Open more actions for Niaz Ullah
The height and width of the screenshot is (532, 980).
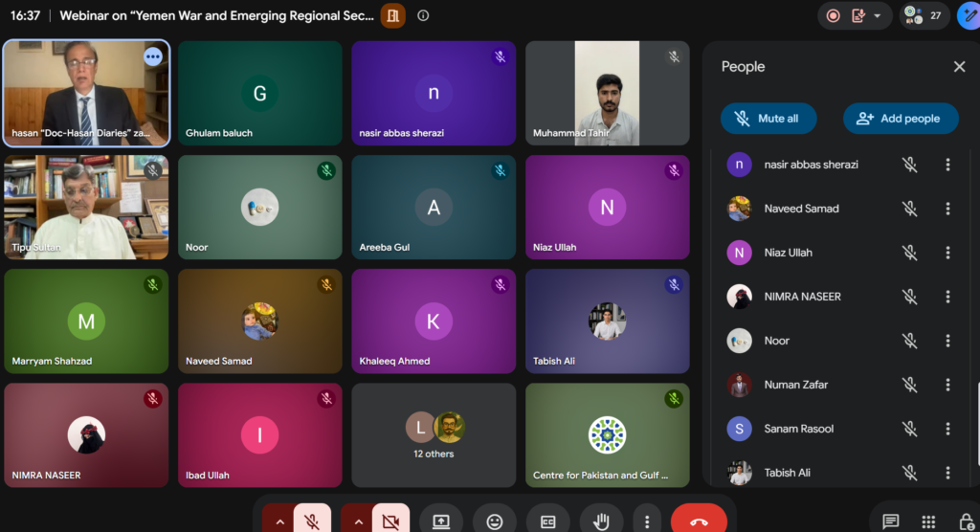[x=947, y=253]
